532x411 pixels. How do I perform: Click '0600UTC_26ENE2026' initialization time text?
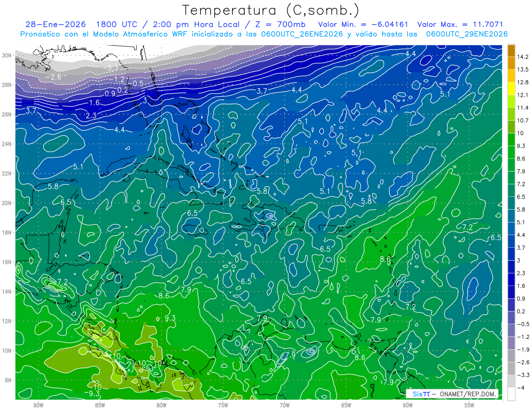pos(302,34)
